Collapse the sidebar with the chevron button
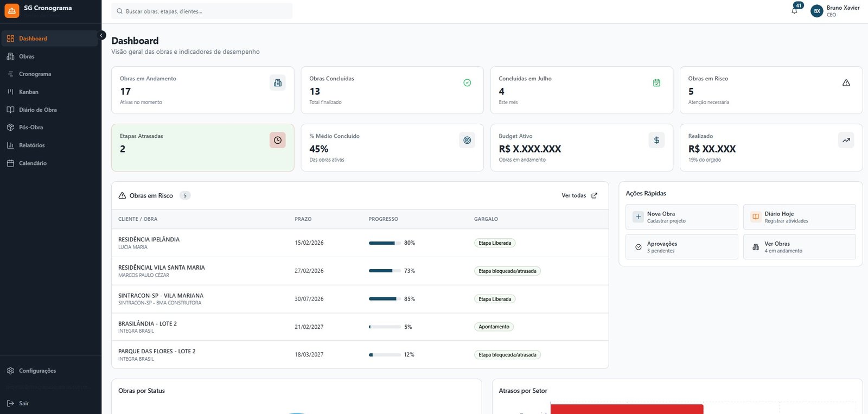This screenshot has width=868, height=414. click(x=101, y=35)
